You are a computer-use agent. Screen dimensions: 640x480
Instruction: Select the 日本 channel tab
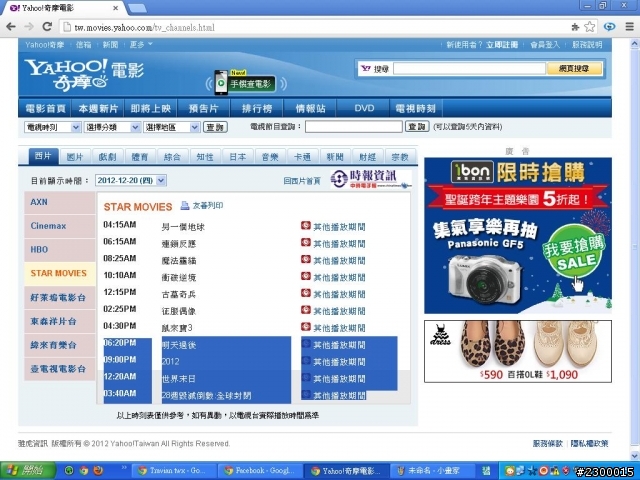point(238,157)
